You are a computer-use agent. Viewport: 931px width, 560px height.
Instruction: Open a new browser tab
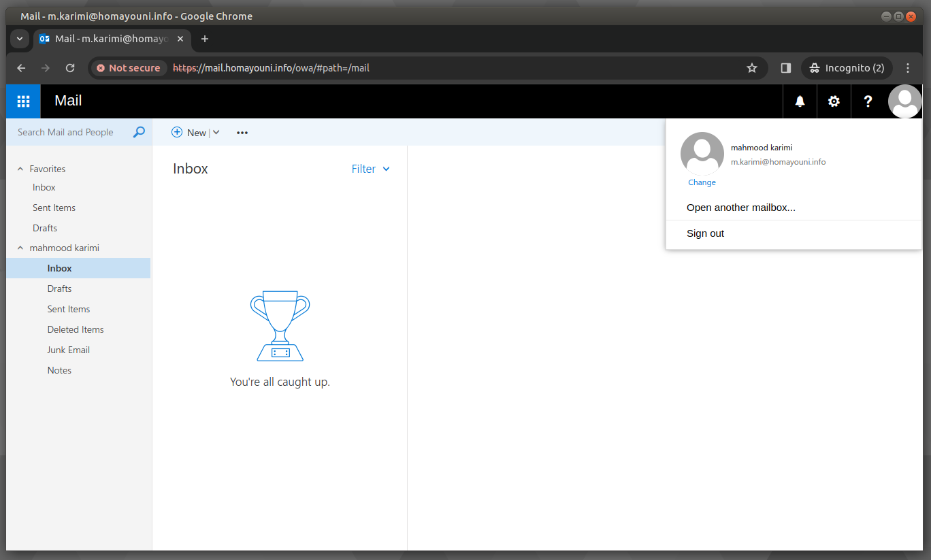(x=205, y=39)
